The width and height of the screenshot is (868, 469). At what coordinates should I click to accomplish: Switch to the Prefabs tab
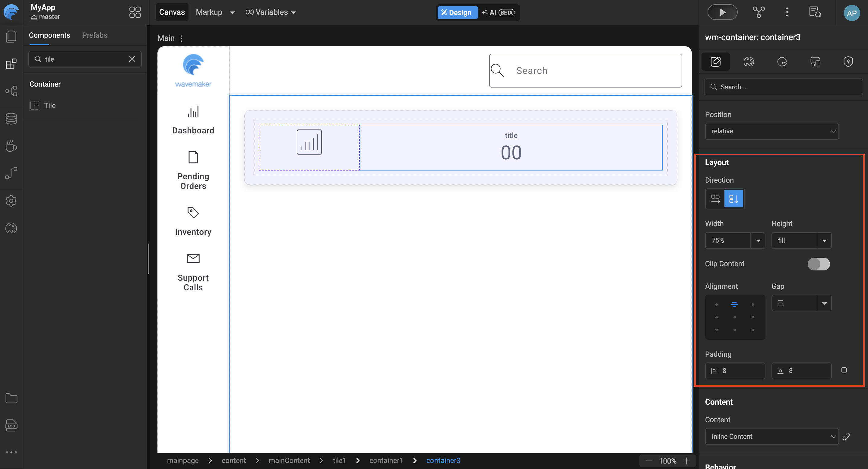coord(95,35)
